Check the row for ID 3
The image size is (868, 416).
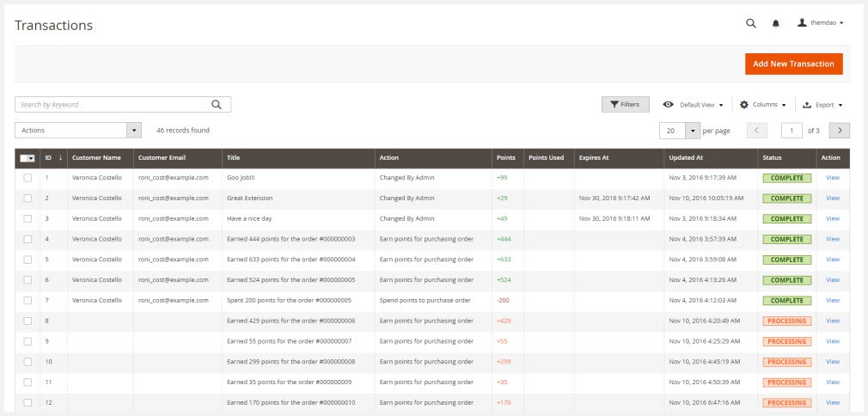pos(28,218)
